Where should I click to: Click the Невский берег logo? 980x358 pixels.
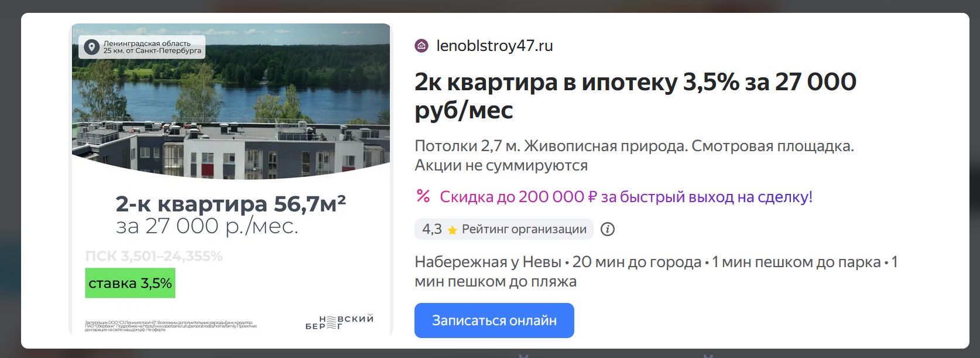[x=339, y=322]
